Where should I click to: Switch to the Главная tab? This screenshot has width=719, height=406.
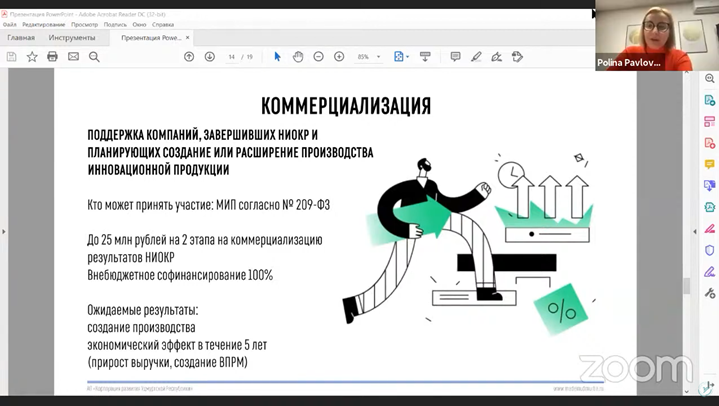coord(21,38)
